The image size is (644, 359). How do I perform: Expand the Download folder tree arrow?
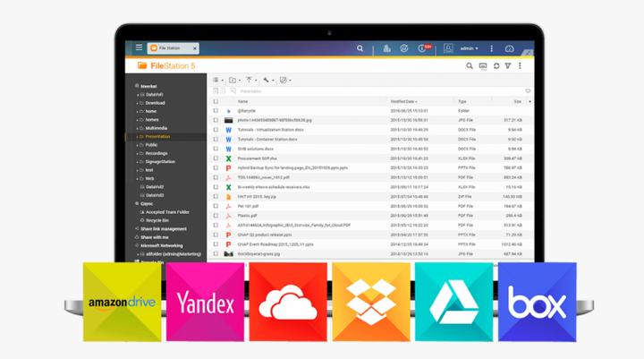point(137,103)
